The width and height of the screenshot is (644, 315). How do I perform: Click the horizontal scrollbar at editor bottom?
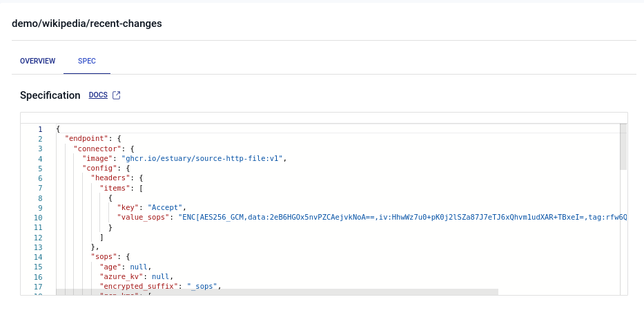[x=276, y=292]
